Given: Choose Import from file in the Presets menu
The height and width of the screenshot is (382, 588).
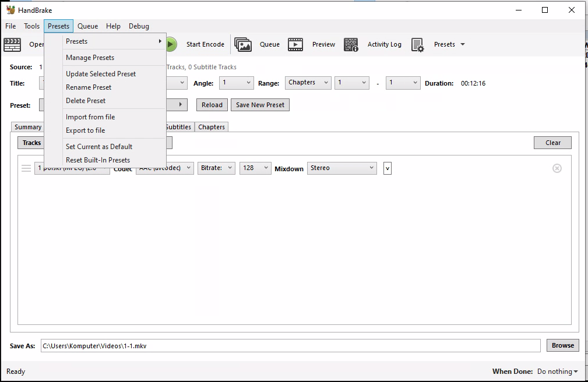Looking at the screenshot, I should click(x=90, y=116).
